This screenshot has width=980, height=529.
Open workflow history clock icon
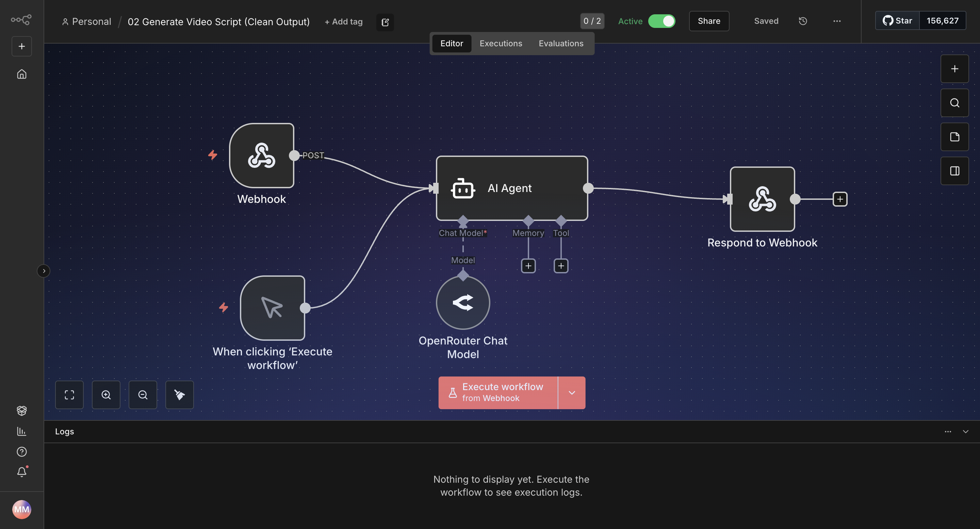pos(803,21)
